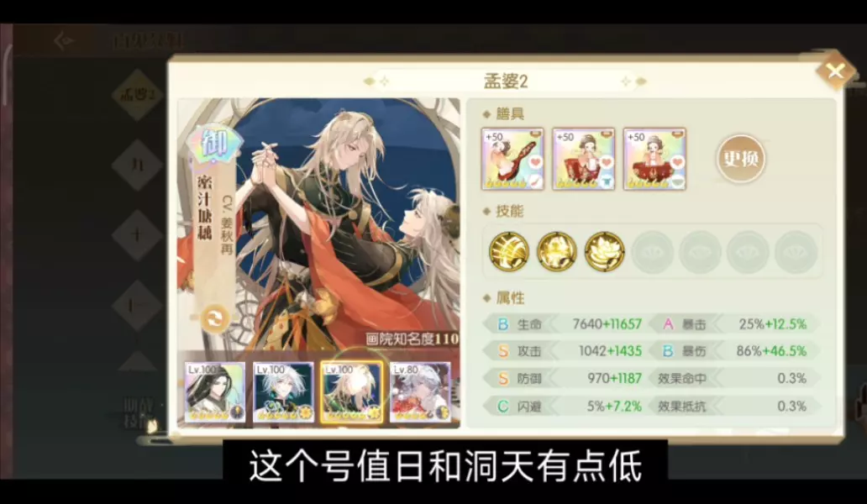
Task: Select the third lotus skill icon
Action: (604, 252)
